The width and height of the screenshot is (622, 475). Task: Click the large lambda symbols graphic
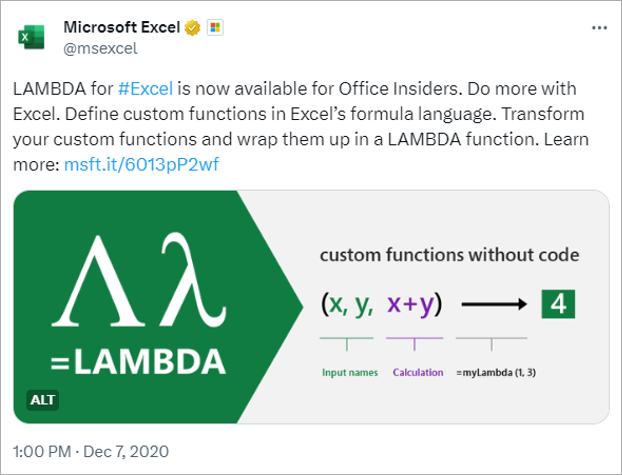[139, 280]
